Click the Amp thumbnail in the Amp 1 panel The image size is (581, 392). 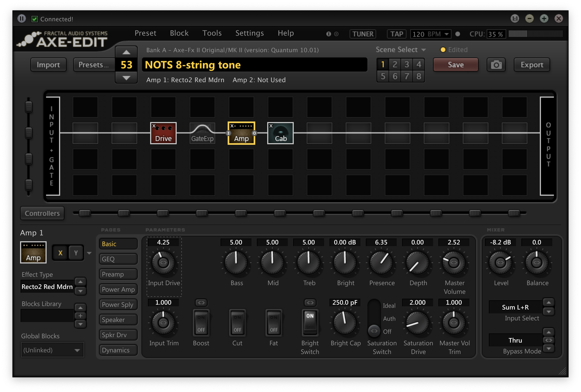pos(33,252)
